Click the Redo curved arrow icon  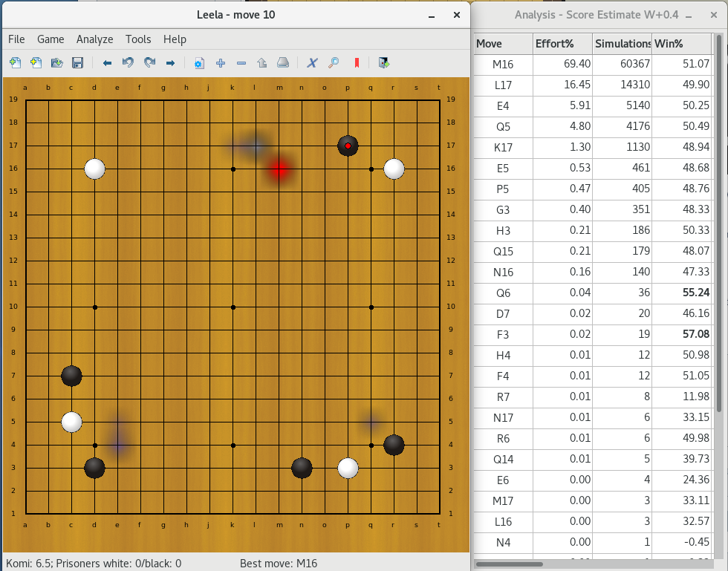(x=149, y=63)
